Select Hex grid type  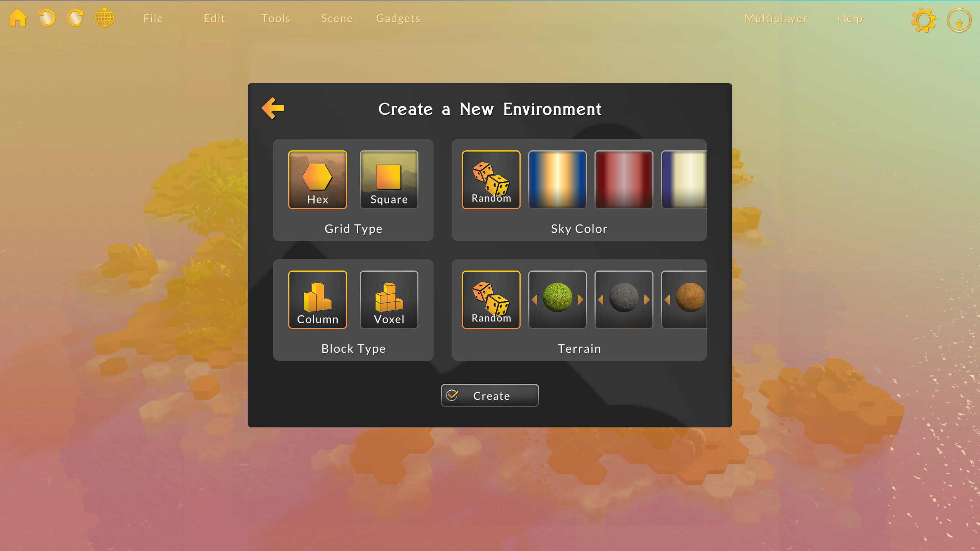tap(317, 179)
